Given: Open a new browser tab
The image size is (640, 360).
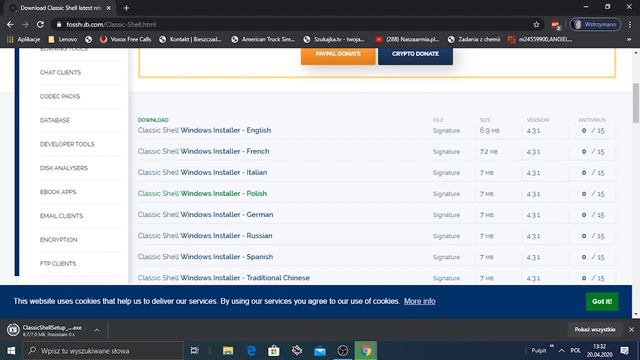Looking at the screenshot, I should click(126, 8).
